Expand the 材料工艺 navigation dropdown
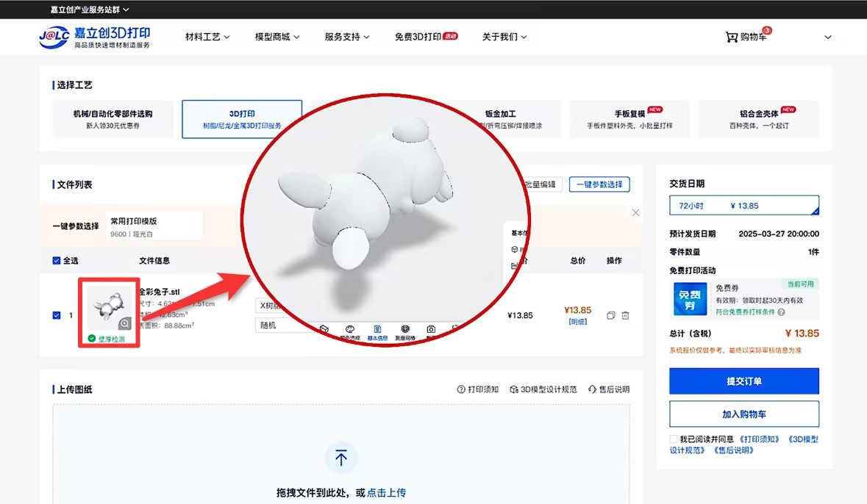The image size is (867, 504). pyautogui.click(x=207, y=37)
